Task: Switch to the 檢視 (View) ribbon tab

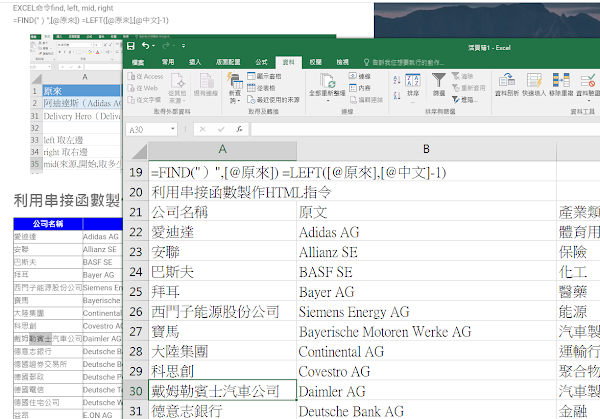Action: 342,62
